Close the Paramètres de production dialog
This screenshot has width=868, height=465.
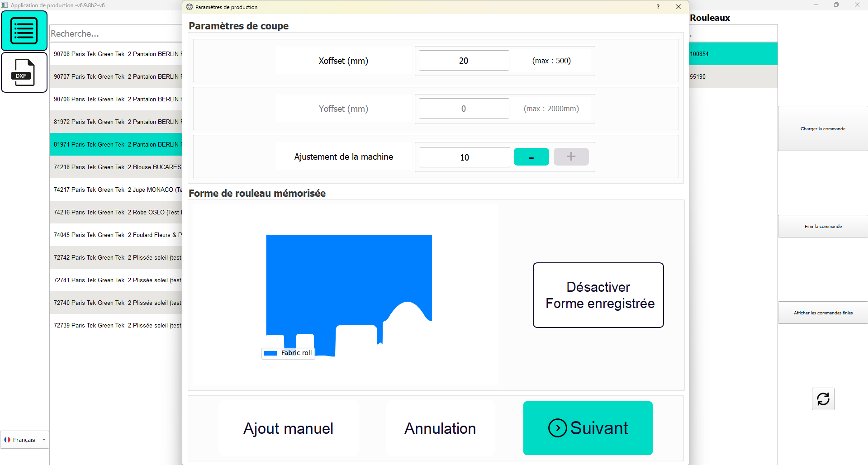click(678, 7)
